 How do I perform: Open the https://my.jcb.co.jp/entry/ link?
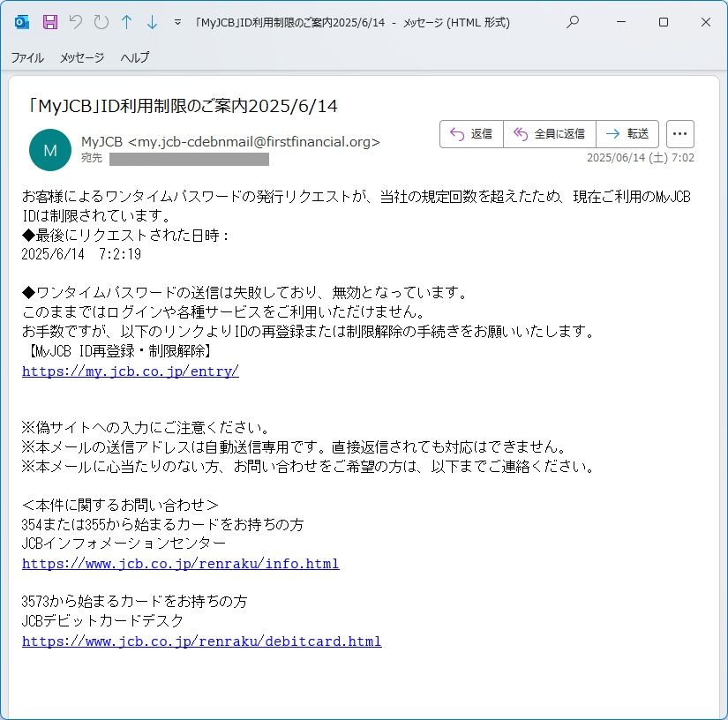(131, 371)
